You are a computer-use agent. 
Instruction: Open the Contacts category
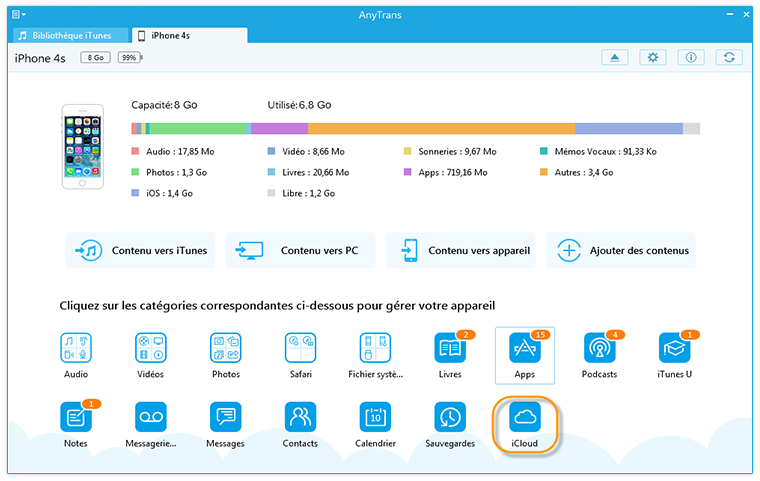[x=301, y=424]
